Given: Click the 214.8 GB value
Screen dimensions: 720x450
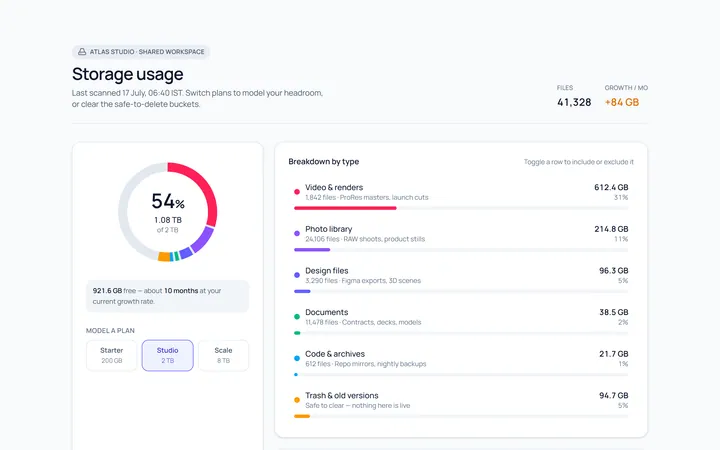Looking at the screenshot, I should (611, 229).
